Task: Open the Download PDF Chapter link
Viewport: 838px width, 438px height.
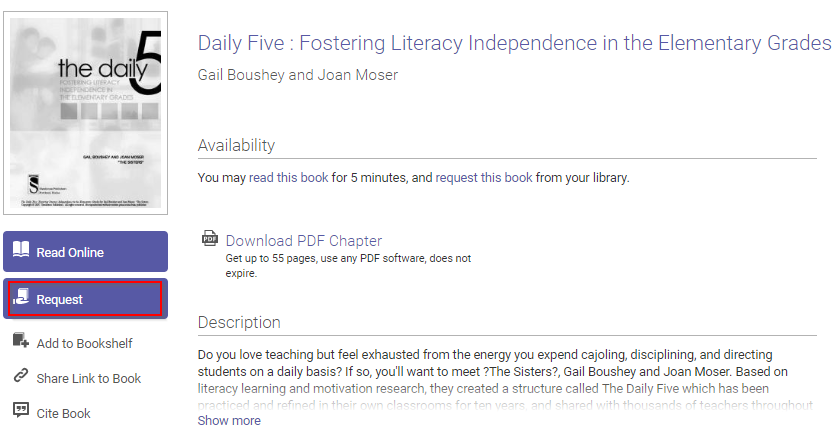Action: (x=304, y=241)
